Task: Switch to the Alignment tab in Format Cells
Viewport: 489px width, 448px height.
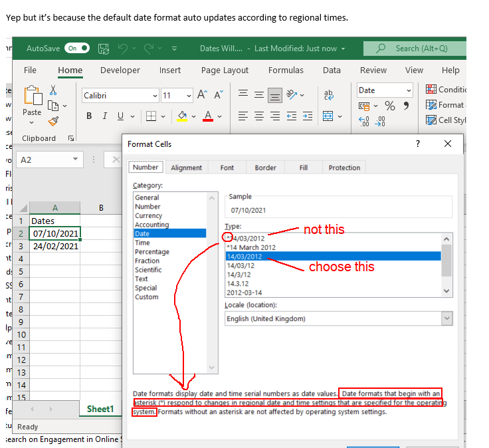Action: (x=186, y=168)
